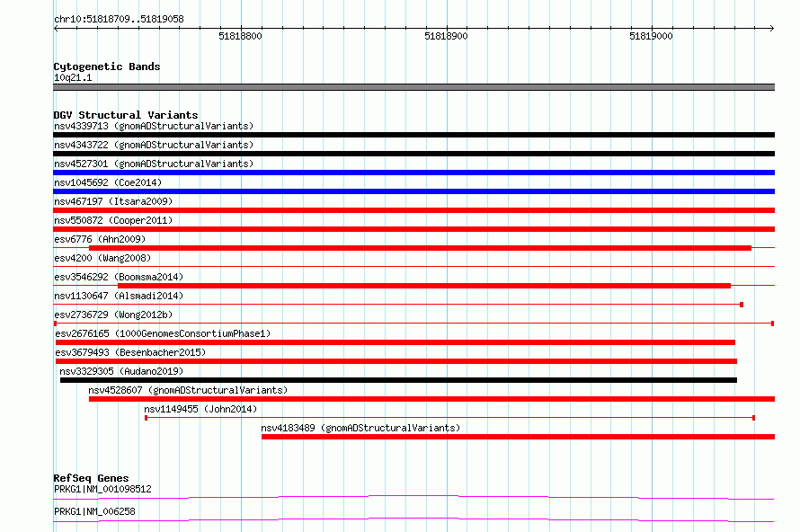Image resolution: width=800 pixels, height=532 pixels.
Task: Click the black bar of nsv4343722
Action: [x=413, y=154]
